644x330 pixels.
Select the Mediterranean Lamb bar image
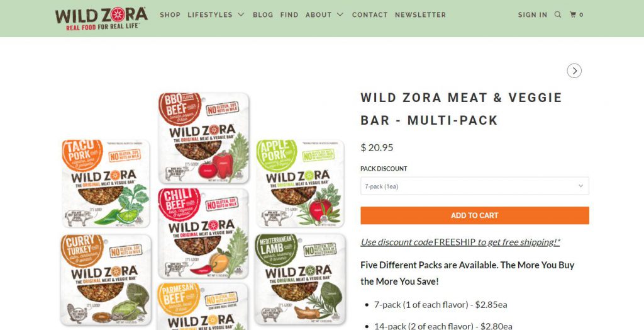coord(300,280)
